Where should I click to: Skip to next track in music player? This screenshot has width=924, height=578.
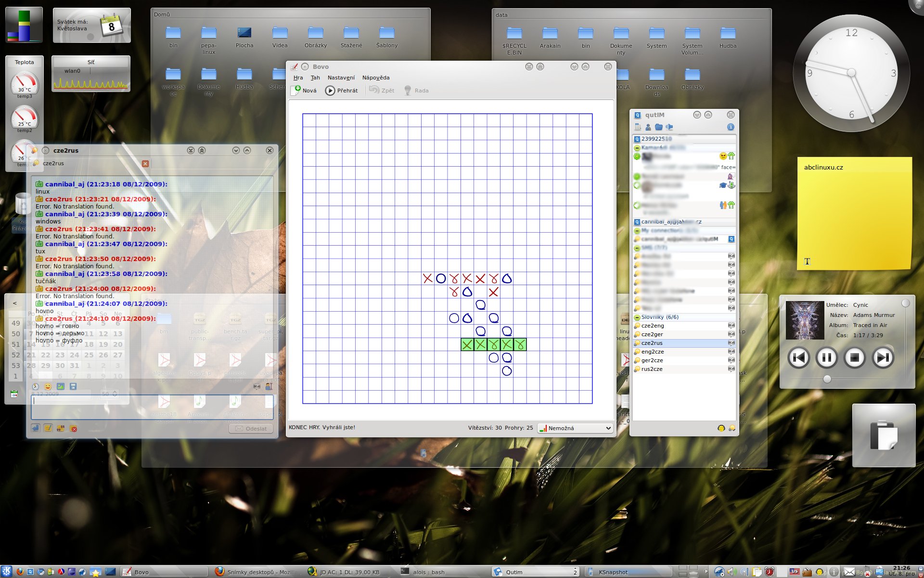tap(883, 357)
